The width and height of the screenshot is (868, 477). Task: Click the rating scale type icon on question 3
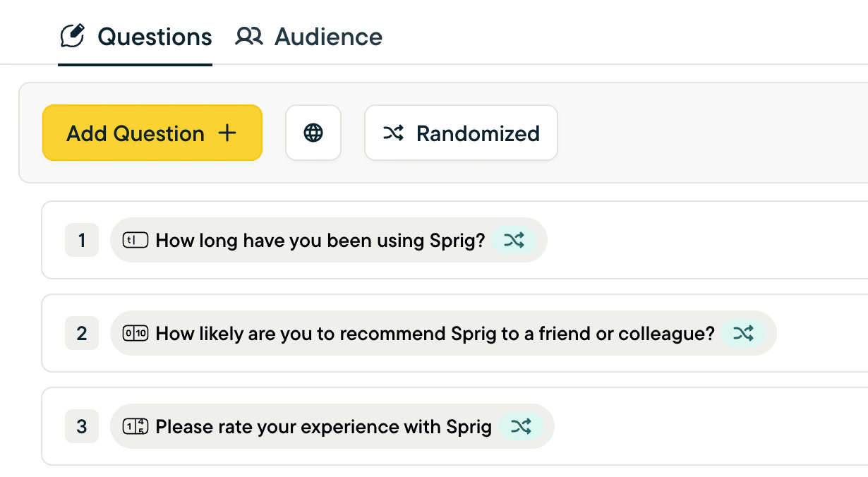[x=135, y=427]
